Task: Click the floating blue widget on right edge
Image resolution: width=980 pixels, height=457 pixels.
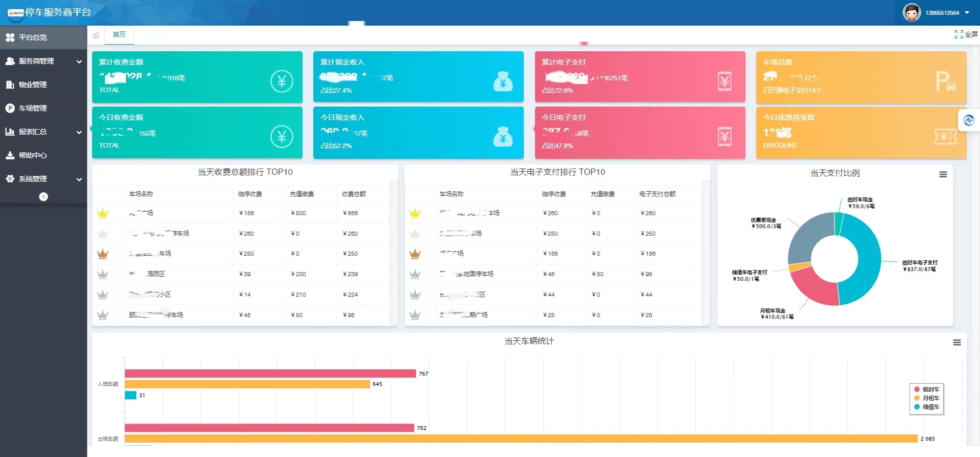Action: tap(969, 120)
